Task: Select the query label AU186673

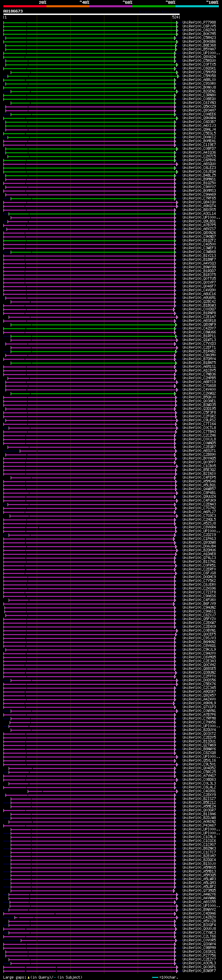Action: coord(13,11)
